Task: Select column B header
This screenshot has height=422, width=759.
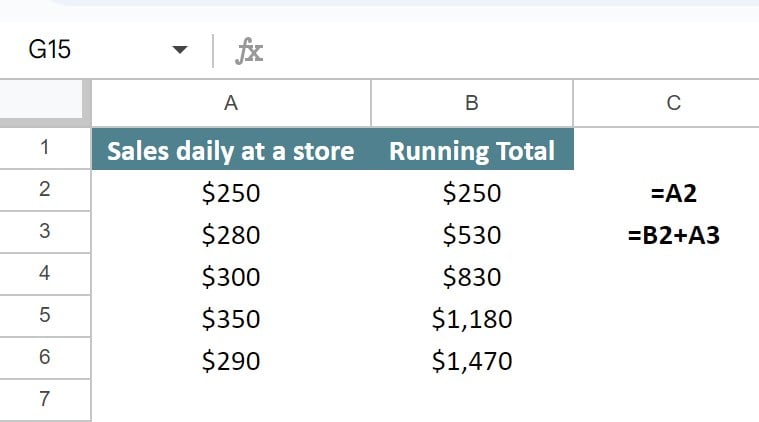Action: (x=472, y=103)
